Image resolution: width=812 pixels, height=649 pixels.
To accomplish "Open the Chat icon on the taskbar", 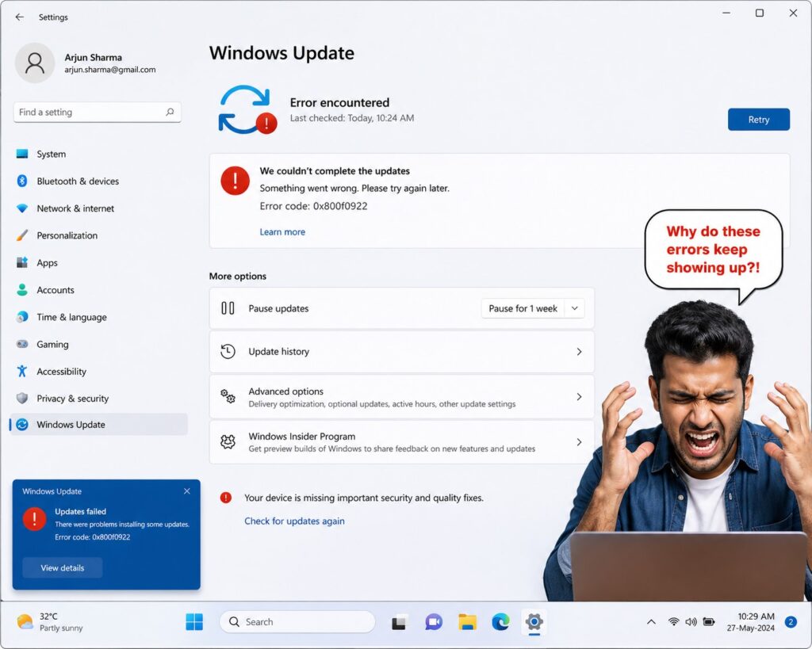I will point(433,622).
